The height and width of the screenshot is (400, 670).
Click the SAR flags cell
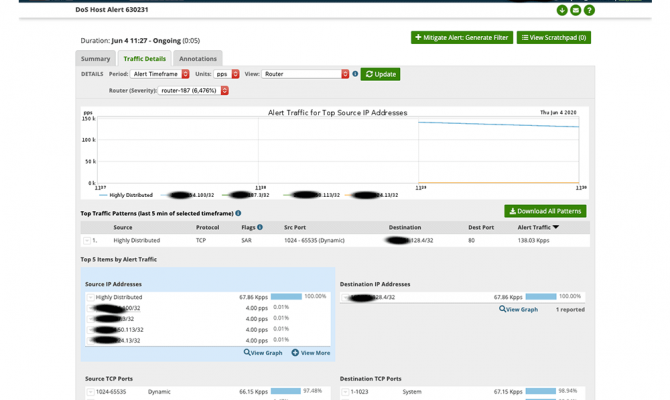[246, 241]
